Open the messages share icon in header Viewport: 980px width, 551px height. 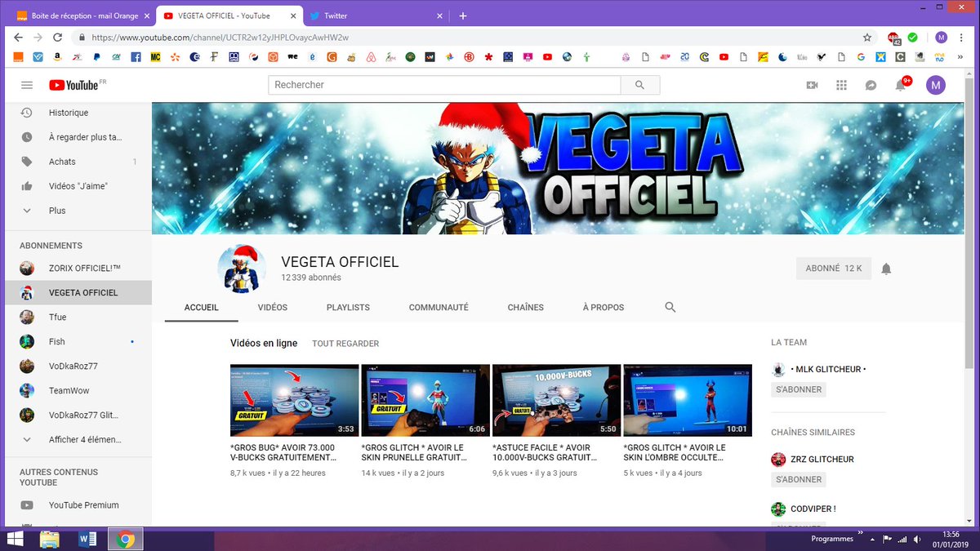point(871,85)
